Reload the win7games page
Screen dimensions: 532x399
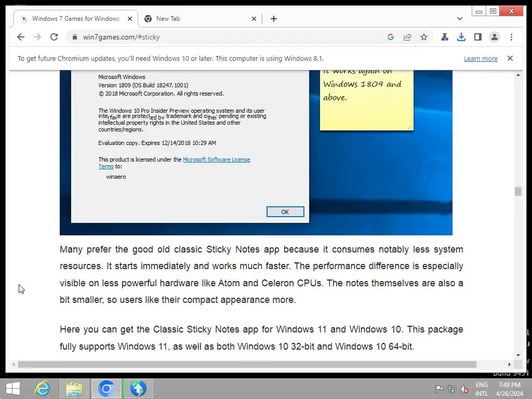(x=54, y=37)
